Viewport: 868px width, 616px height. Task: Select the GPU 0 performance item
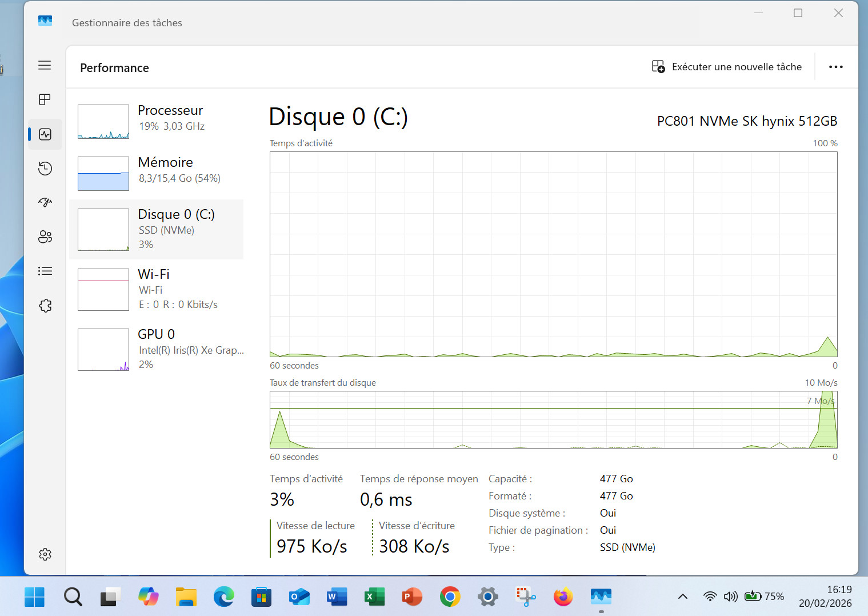(156, 349)
